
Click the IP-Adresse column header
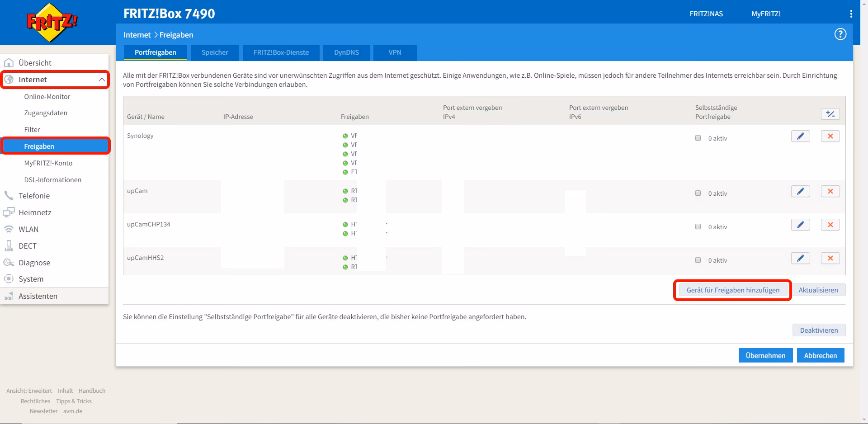coord(238,117)
